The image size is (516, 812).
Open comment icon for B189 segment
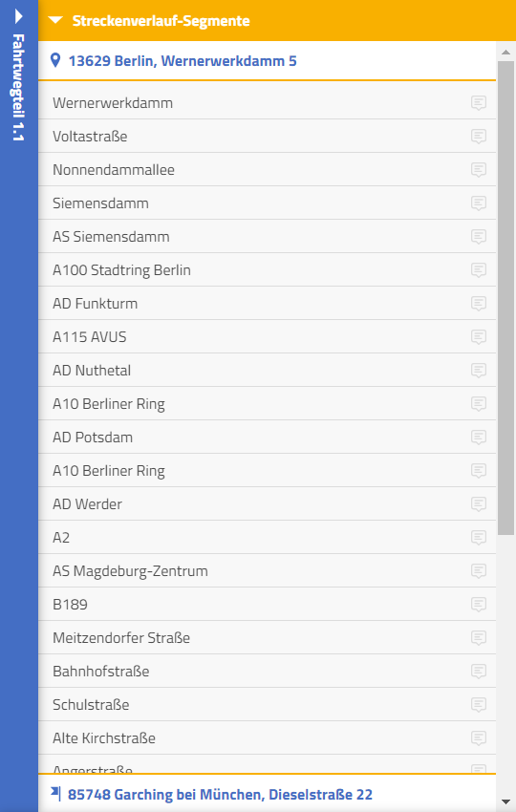coord(478,605)
